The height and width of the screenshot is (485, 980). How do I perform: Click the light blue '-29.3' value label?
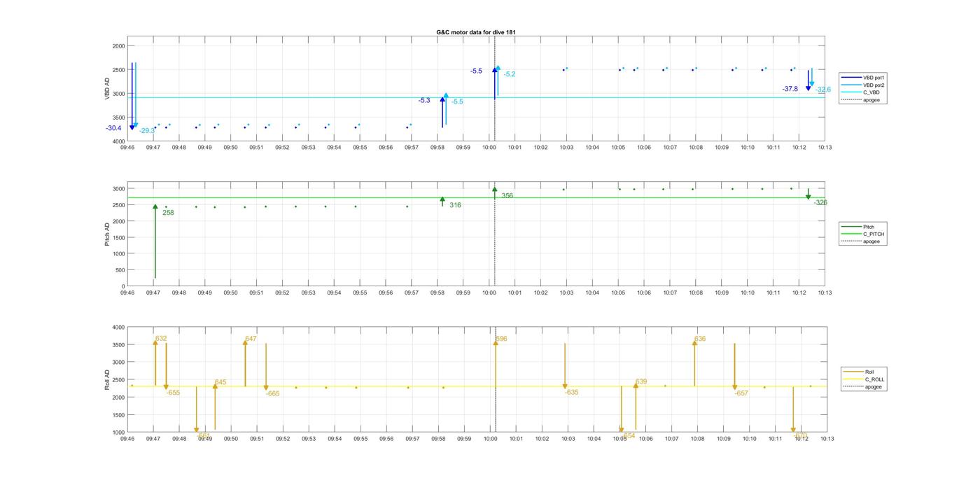click(x=147, y=131)
